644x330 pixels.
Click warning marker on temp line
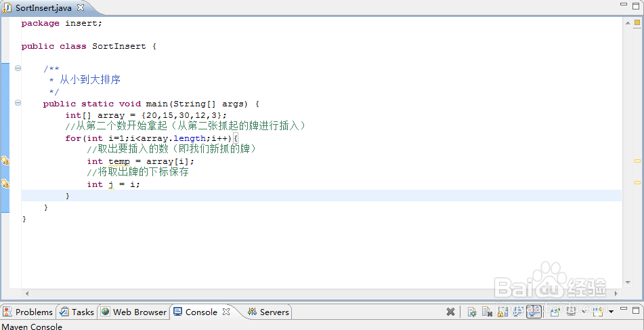(5, 161)
